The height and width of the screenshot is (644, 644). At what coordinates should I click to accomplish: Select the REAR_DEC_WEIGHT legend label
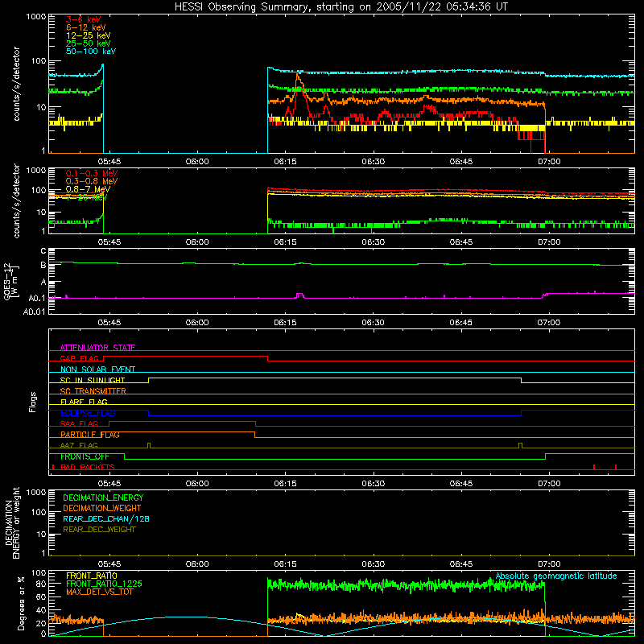point(99,530)
